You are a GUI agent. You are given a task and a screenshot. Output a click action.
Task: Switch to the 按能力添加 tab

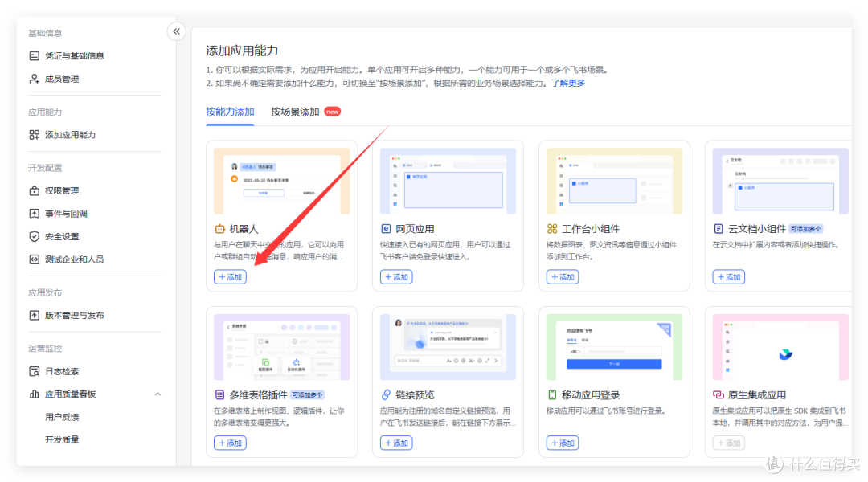pyautogui.click(x=230, y=112)
